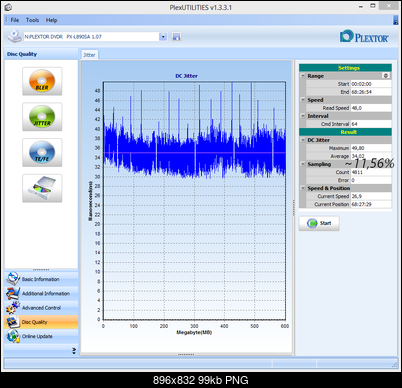Collapse the Range settings group

coord(303,76)
